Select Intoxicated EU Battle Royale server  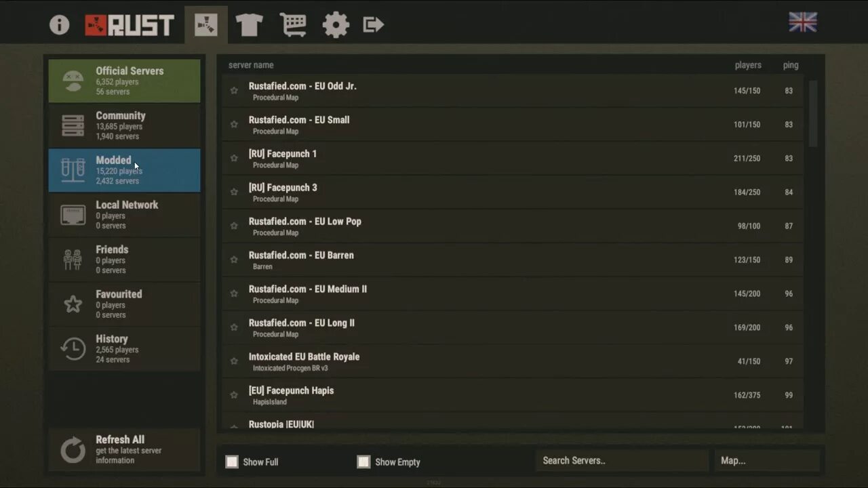click(513, 362)
